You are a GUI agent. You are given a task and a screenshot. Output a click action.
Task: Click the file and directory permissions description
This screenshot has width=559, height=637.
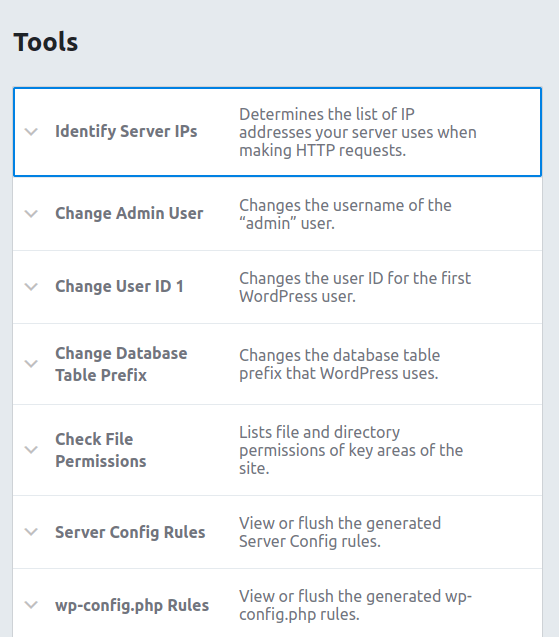(351, 450)
